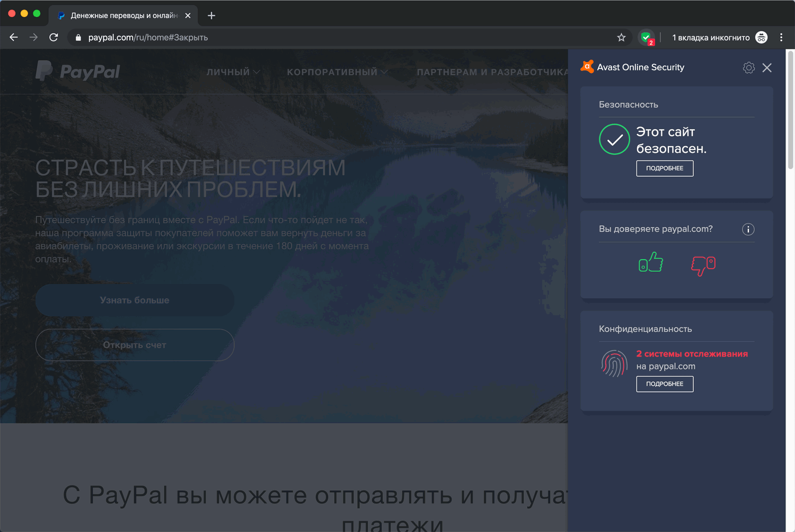Open the Chrome three-dot menu
Screen dimensions: 795x532
tap(781, 37)
